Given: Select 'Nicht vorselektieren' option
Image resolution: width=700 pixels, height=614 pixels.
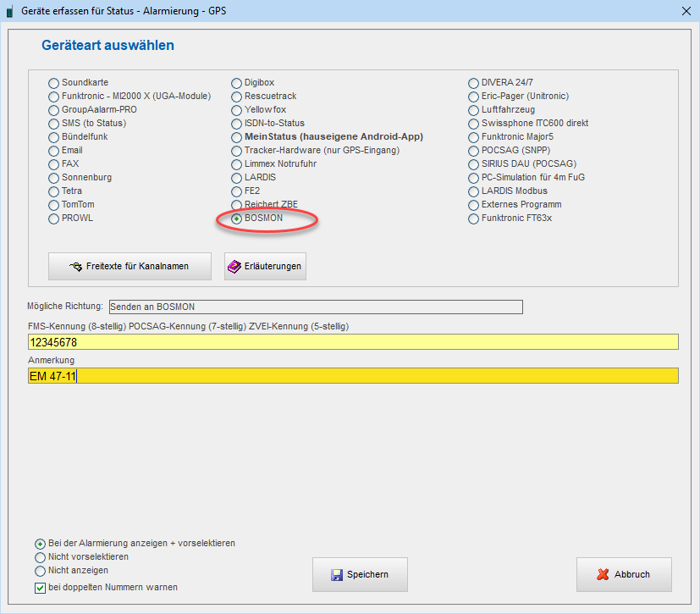Looking at the screenshot, I should click(x=41, y=557).
